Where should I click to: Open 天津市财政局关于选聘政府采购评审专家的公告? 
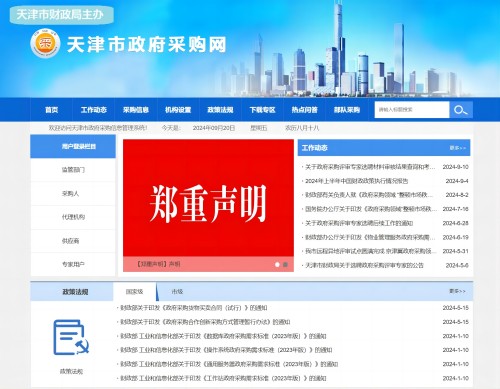tap(364, 265)
